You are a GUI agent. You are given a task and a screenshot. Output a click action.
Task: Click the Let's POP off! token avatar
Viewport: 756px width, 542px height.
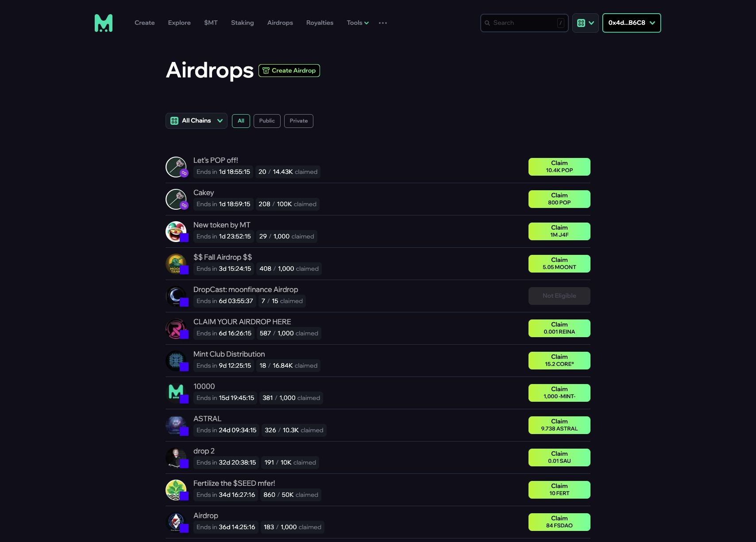(x=176, y=167)
